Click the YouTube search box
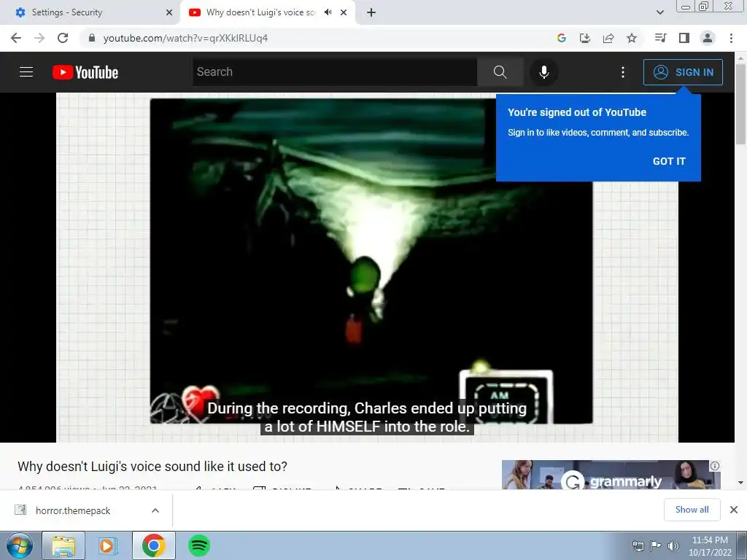Screen dimensions: 747x560 (x=334, y=72)
